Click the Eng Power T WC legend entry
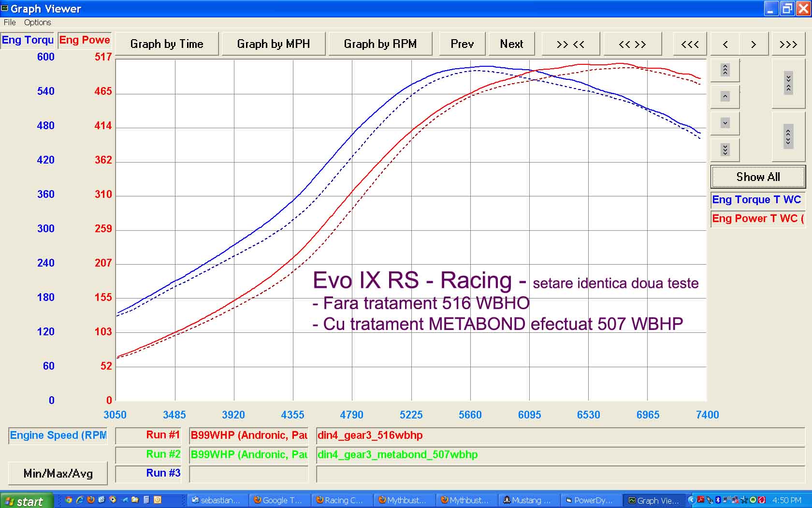The width and height of the screenshot is (812, 508). (758, 219)
